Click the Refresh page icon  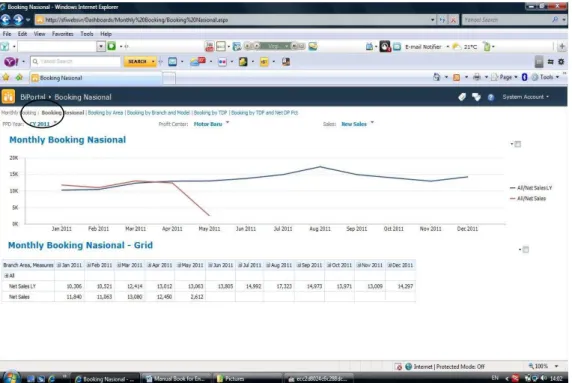[x=442, y=20]
